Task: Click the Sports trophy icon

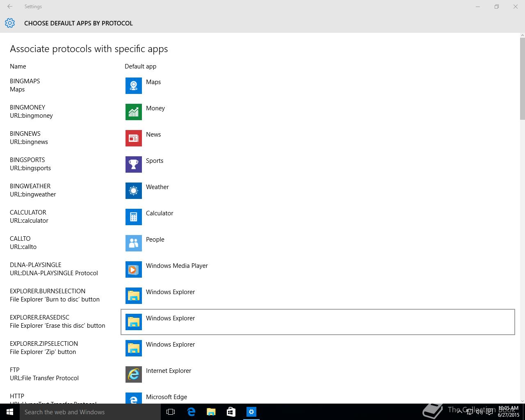Action: [x=134, y=164]
